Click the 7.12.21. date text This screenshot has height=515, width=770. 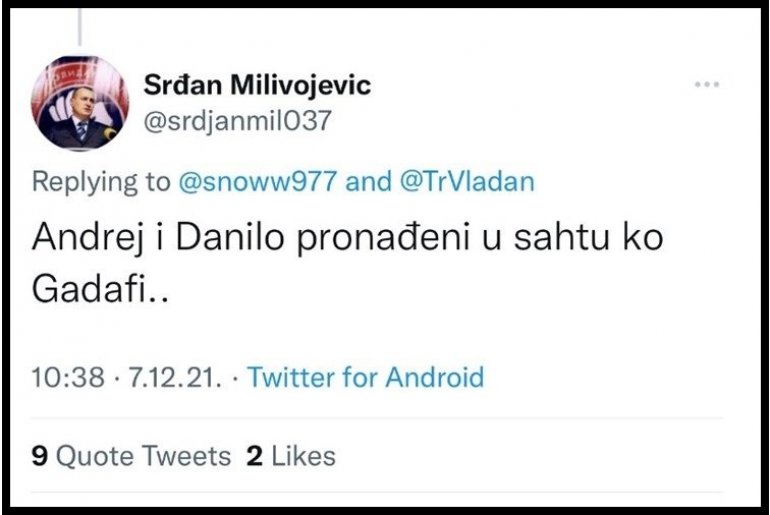pyautogui.click(x=175, y=378)
